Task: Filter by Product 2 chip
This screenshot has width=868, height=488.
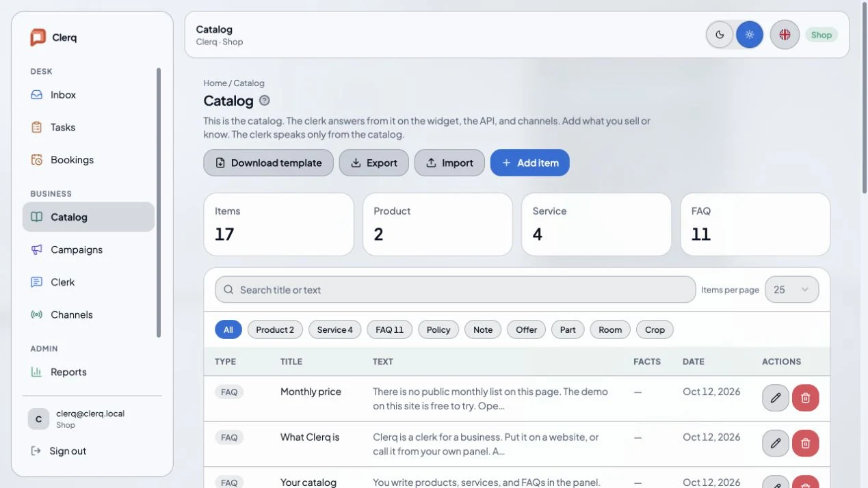Action: coord(275,329)
